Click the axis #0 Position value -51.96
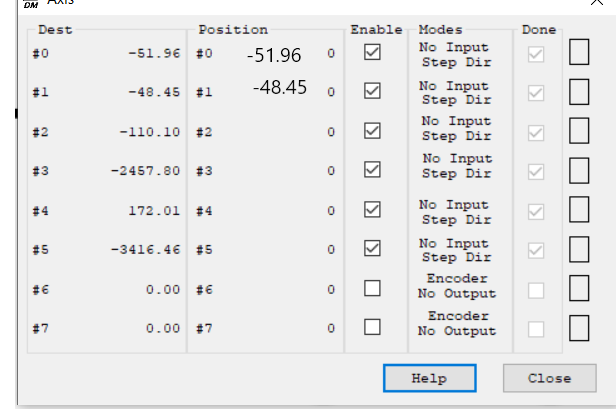 pos(274,56)
